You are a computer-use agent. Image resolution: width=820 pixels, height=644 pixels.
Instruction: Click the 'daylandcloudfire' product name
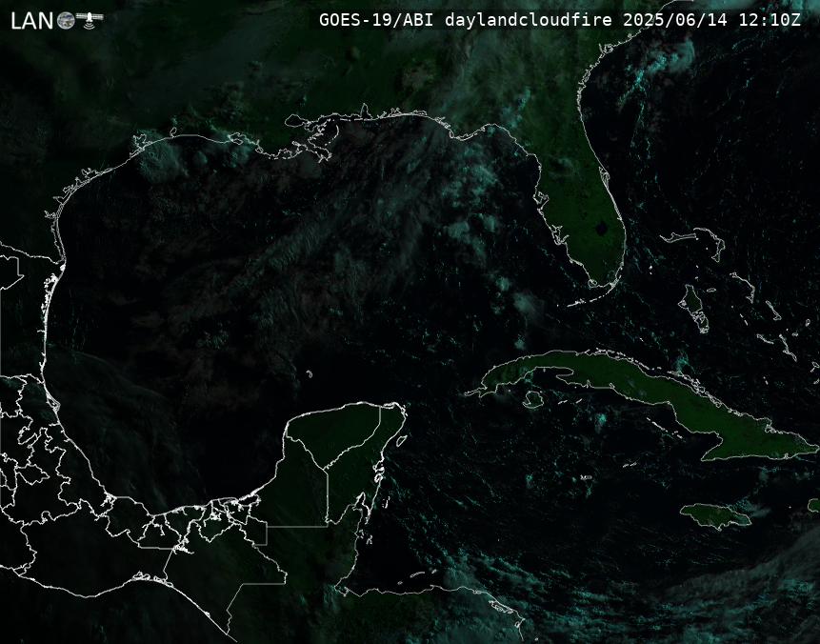coord(529,20)
